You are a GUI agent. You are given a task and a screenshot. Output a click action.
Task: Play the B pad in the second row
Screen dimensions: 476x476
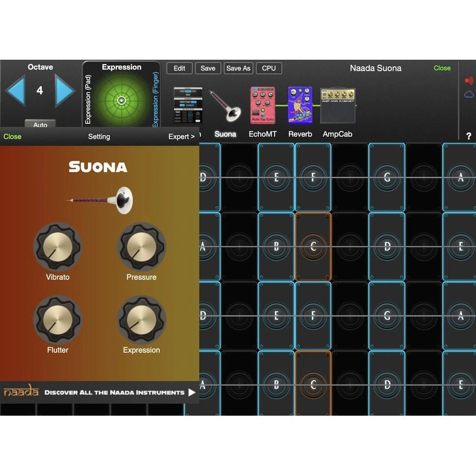[276, 247]
